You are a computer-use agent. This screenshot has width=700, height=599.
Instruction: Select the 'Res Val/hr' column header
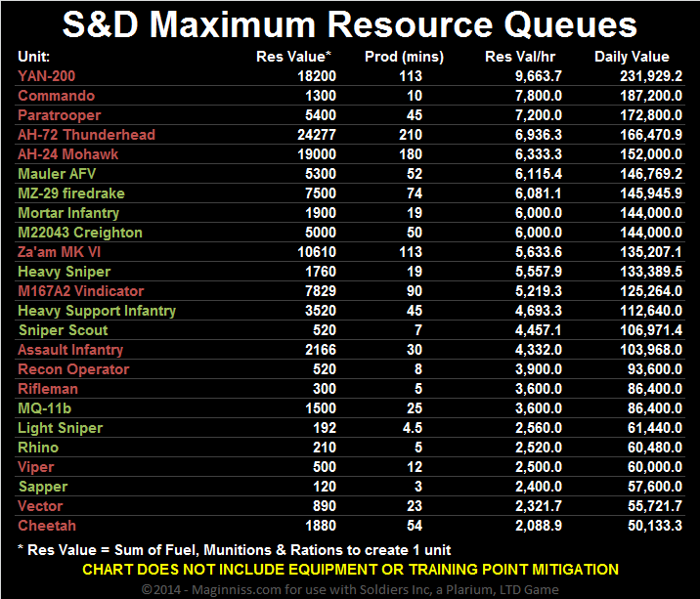tap(520, 57)
